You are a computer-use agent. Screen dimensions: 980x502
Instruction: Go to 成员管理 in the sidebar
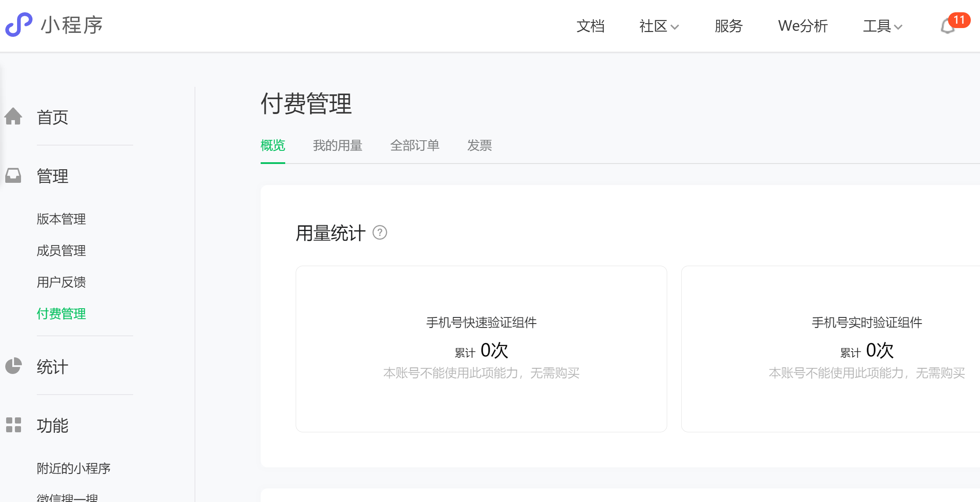click(61, 250)
